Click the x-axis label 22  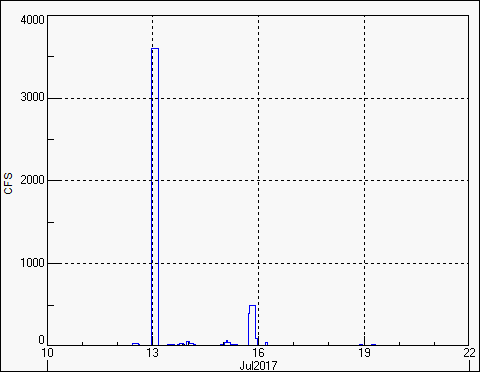coord(469,353)
